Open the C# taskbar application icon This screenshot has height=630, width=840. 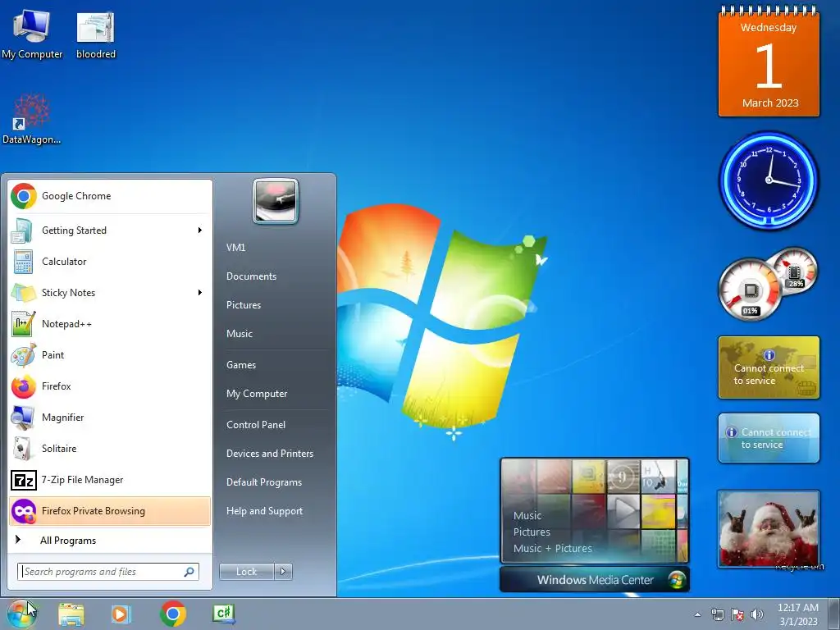[224, 614]
